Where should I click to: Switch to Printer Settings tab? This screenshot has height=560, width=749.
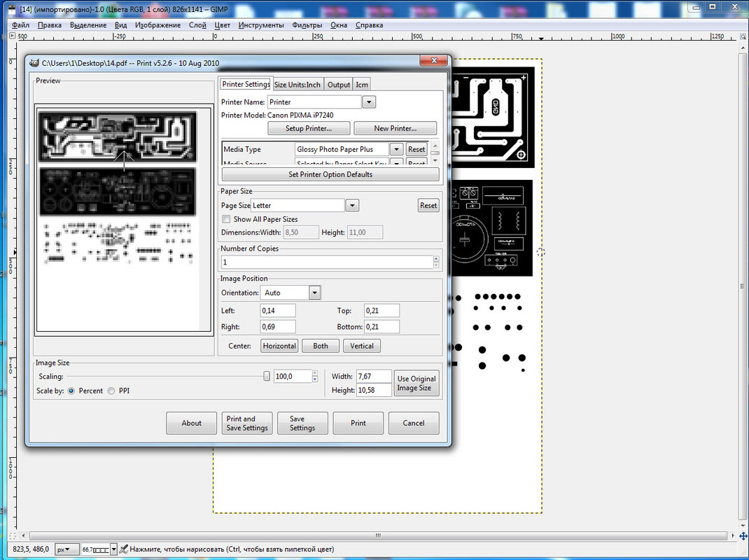pyautogui.click(x=246, y=84)
